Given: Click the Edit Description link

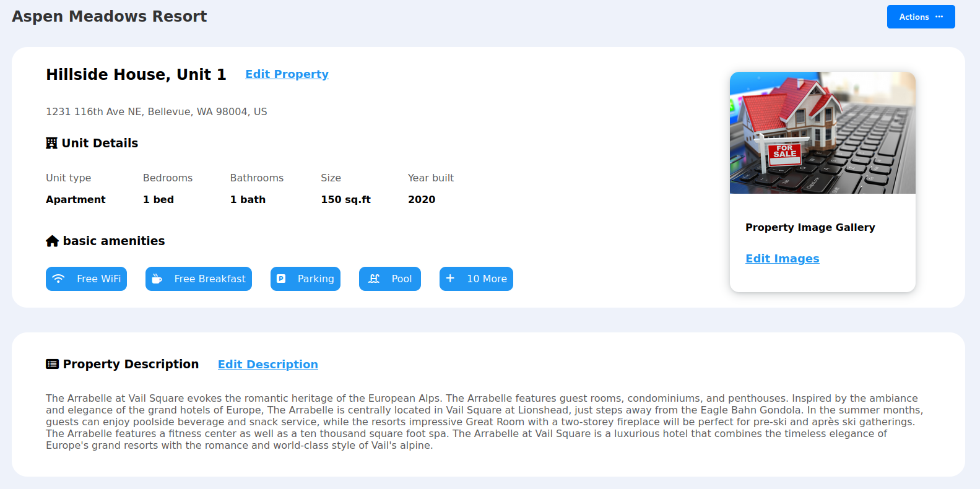Looking at the screenshot, I should [x=267, y=365].
